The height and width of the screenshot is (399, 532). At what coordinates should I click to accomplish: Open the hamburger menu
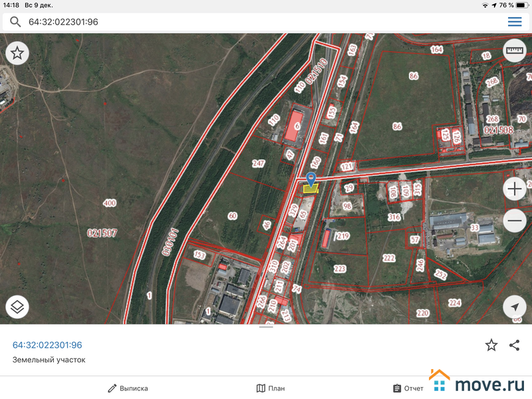pyautogui.click(x=514, y=22)
